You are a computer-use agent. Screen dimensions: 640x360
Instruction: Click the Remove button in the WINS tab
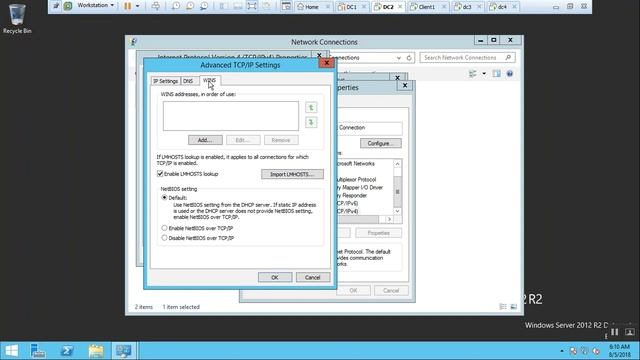click(281, 140)
